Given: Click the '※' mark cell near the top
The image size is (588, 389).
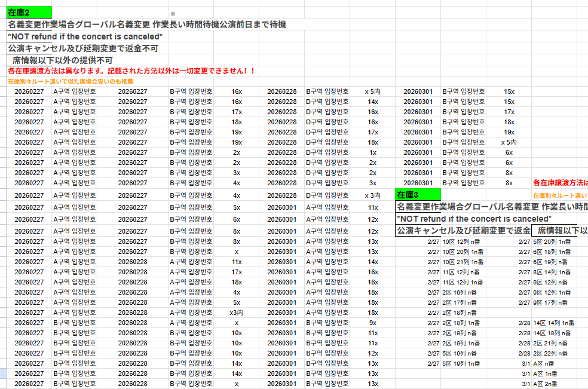Looking at the screenshot, I should coord(173,14).
